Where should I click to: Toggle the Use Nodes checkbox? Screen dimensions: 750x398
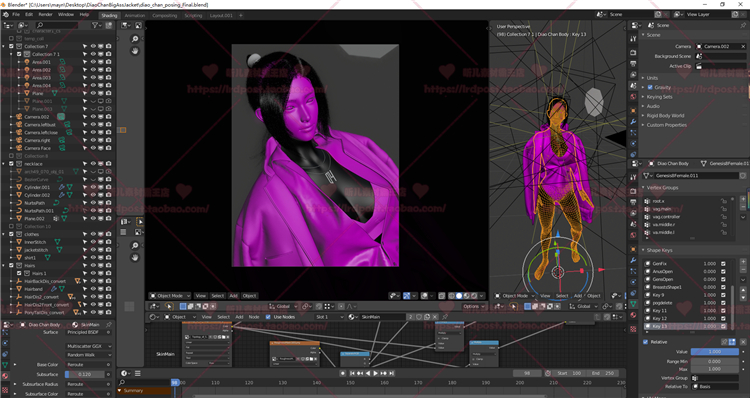click(x=268, y=317)
